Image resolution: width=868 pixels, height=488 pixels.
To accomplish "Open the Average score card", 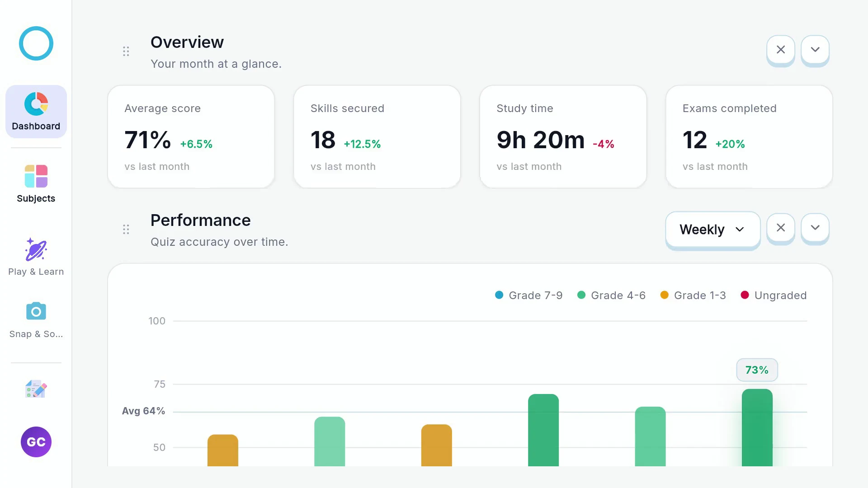I will (x=191, y=137).
